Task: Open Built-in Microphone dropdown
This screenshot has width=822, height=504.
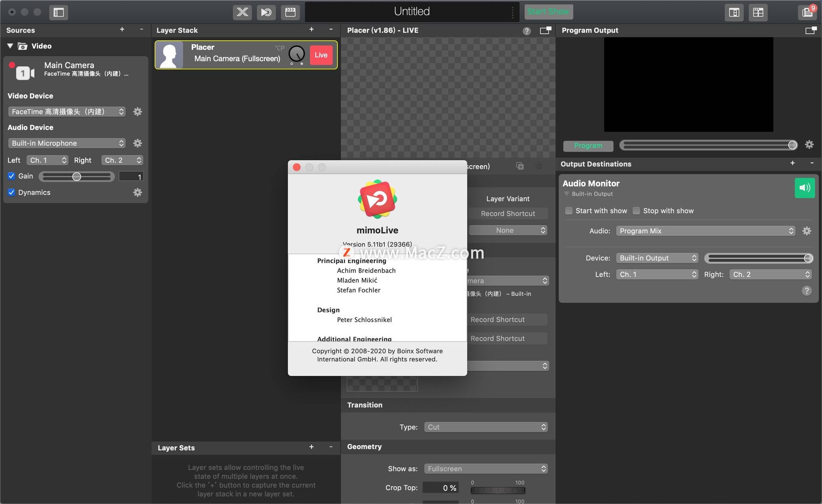Action: tap(66, 143)
